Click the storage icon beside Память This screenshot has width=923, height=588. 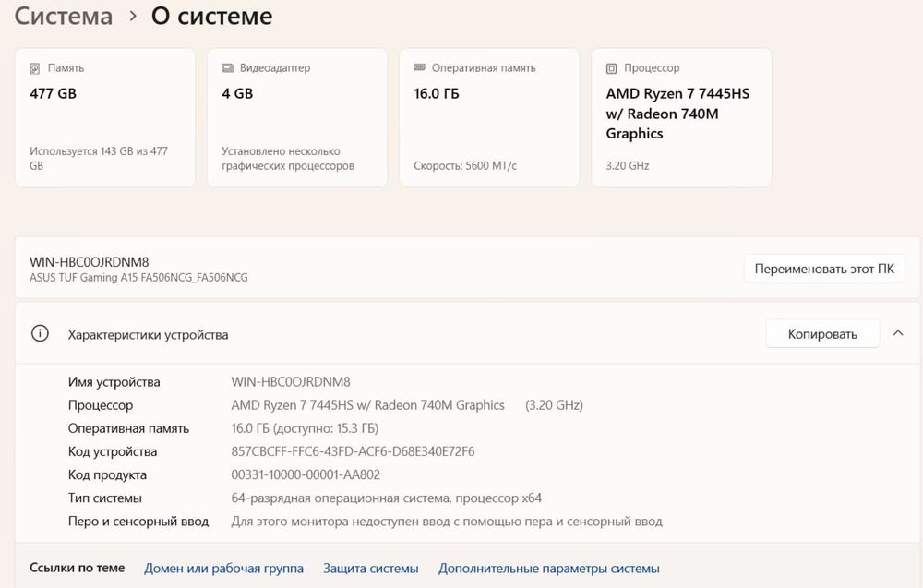point(35,68)
